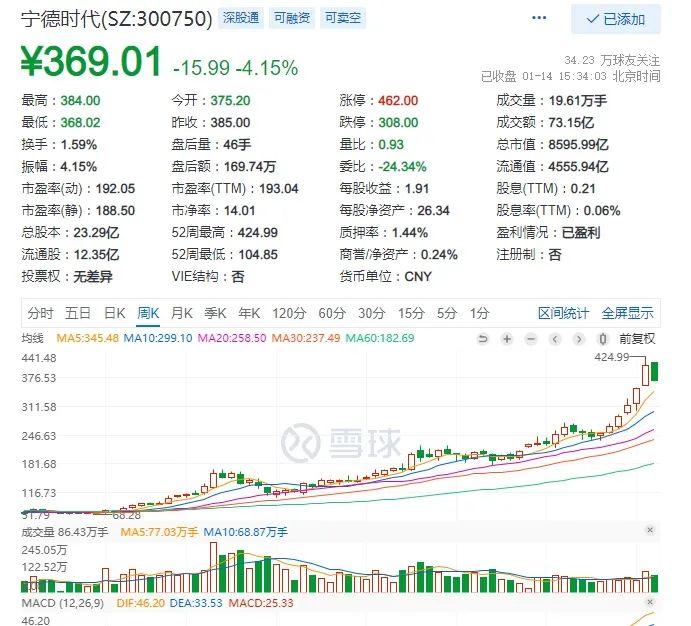Click the 市盈率(TTM) value 193.04
This screenshot has width=691, height=626.
click(x=279, y=189)
